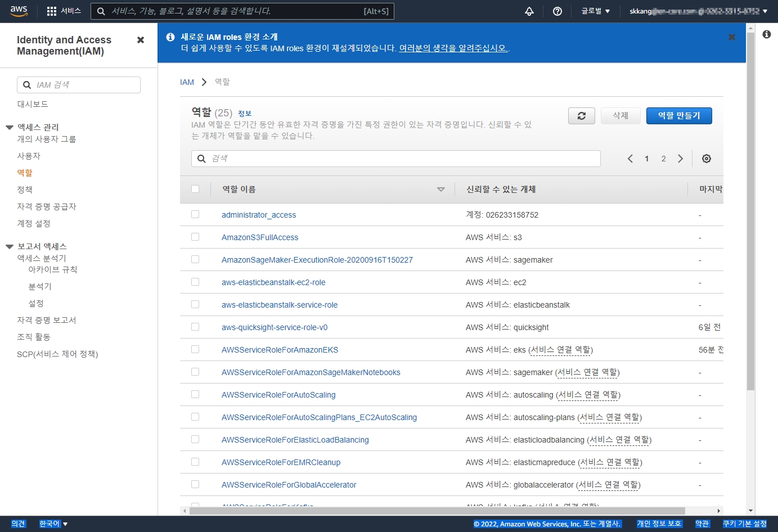Screen dimensions: 778x532
Task: Open the AWSServiceRoleForEMRCleanup role link
Action: point(281,462)
